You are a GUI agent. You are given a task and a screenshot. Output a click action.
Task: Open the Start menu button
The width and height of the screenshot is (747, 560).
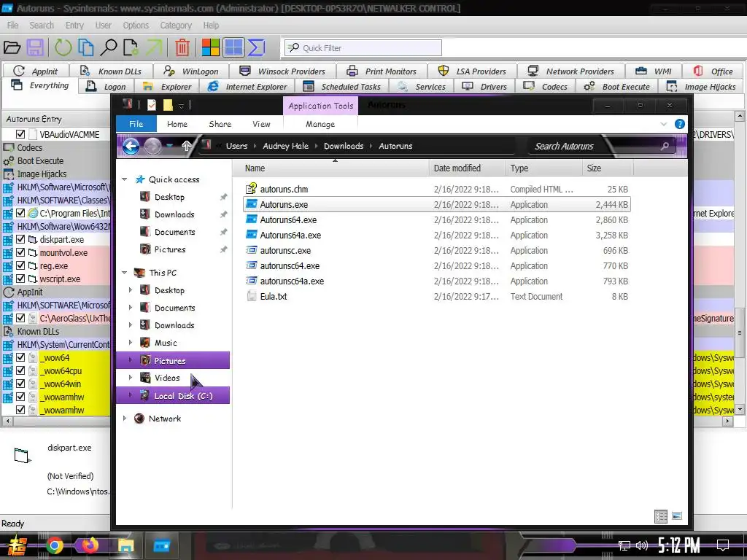click(17, 545)
